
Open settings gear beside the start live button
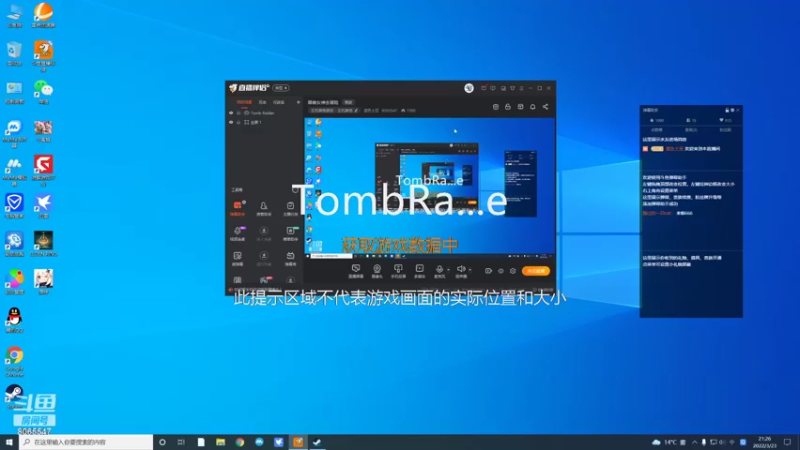(513, 271)
